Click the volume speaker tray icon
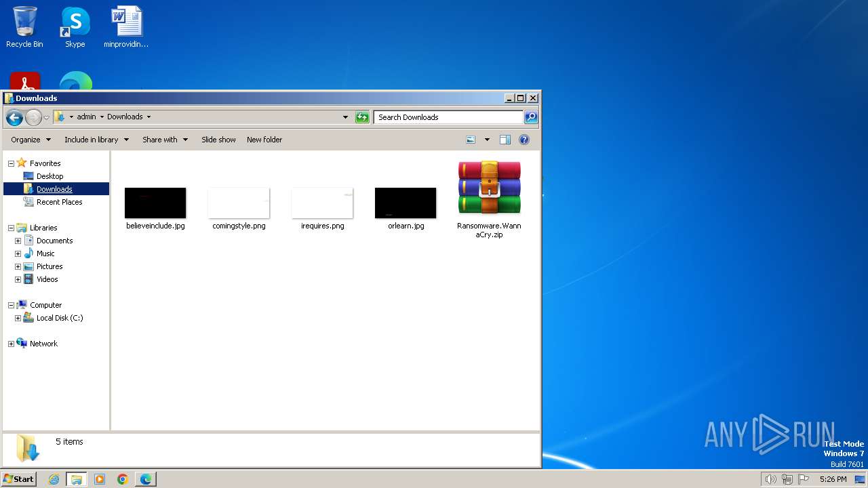The width and height of the screenshot is (868, 488). tap(770, 479)
